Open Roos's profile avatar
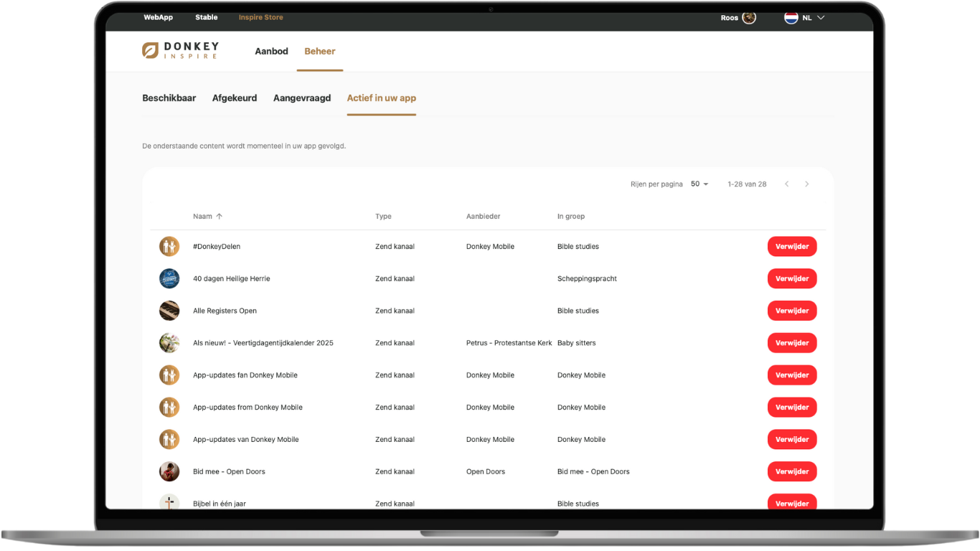The width and height of the screenshot is (980, 551). pyautogui.click(x=749, y=18)
